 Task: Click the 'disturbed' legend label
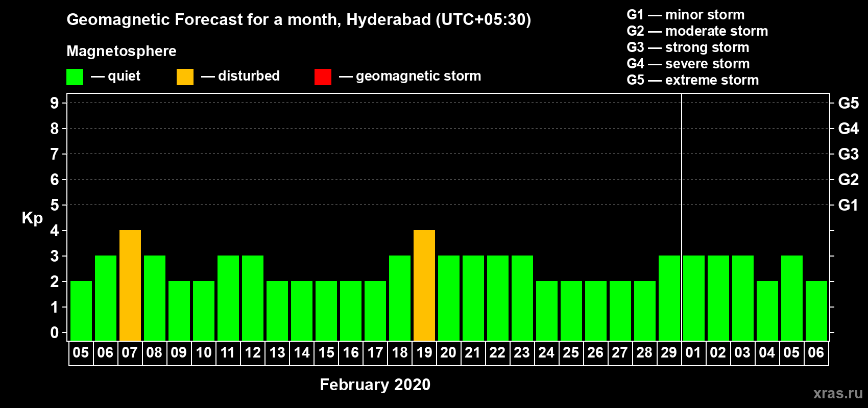pos(249,76)
